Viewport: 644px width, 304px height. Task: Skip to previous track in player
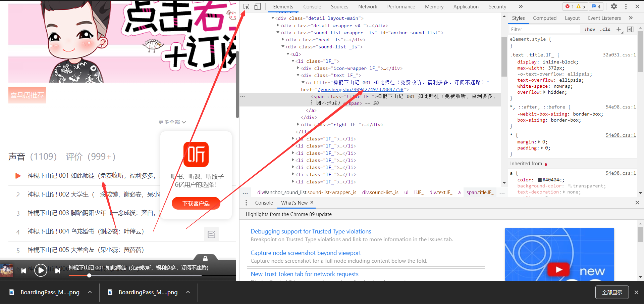tap(23, 271)
